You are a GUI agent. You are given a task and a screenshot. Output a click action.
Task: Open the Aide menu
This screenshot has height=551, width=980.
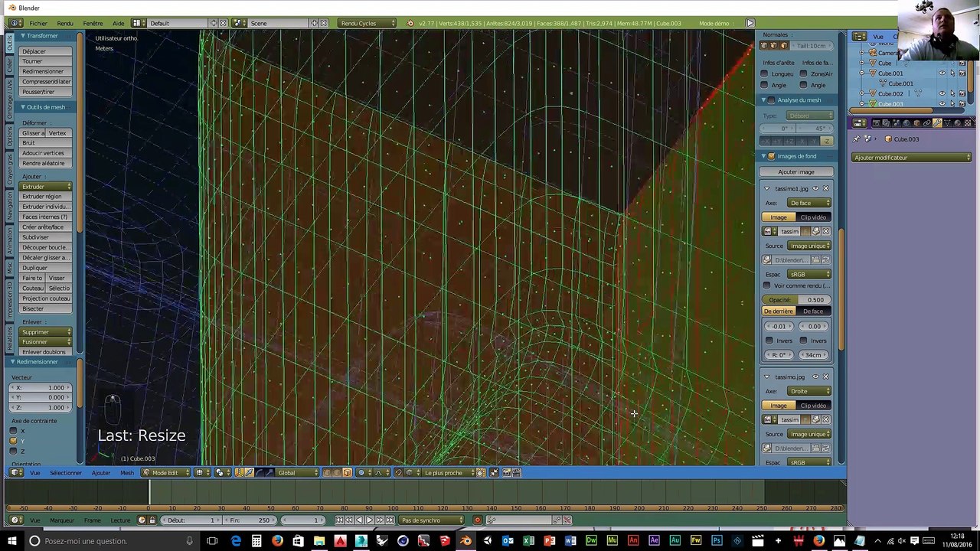coord(118,23)
